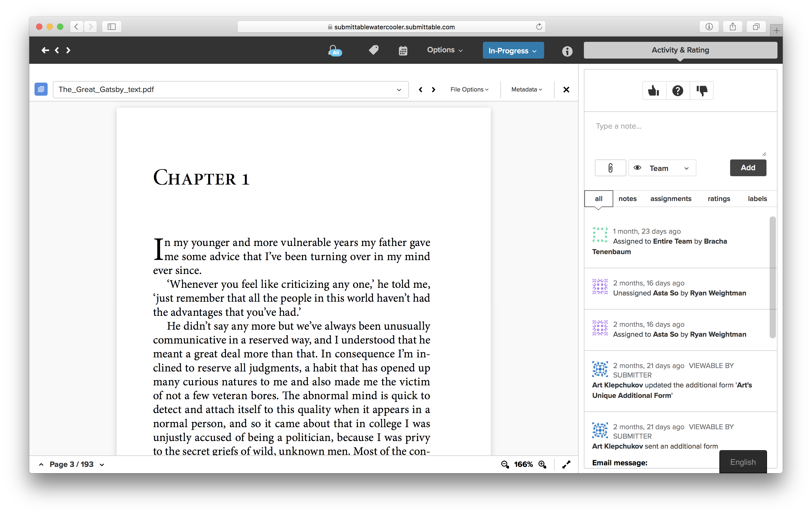Click the Activity & Rating panel tab
The height and width of the screenshot is (515, 812).
pos(680,50)
